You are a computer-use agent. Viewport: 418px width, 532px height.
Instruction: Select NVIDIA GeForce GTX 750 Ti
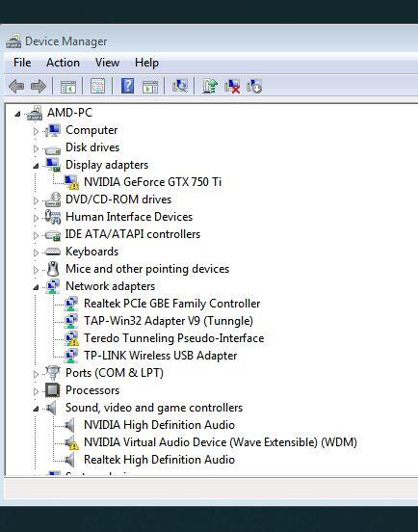tap(152, 182)
